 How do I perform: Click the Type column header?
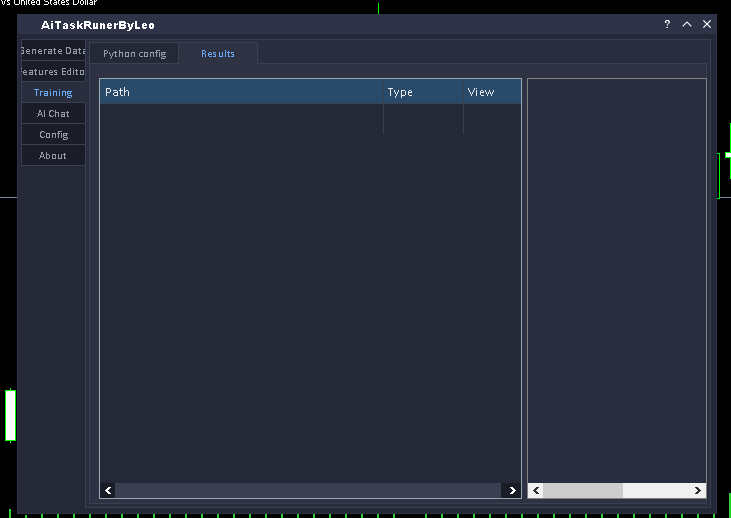click(x=422, y=92)
